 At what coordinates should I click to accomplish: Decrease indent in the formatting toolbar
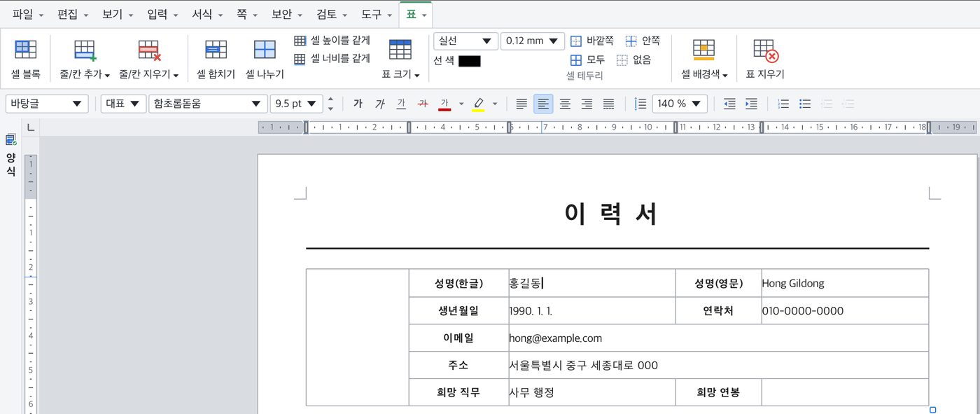pyautogui.click(x=729, y=104)
